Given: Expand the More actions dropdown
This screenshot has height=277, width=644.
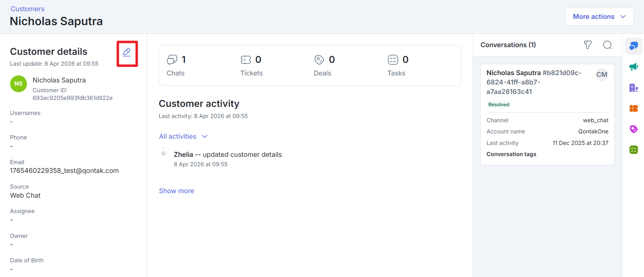Looking at the screenshot, I should pyautogui.click(x=599, y=17).
